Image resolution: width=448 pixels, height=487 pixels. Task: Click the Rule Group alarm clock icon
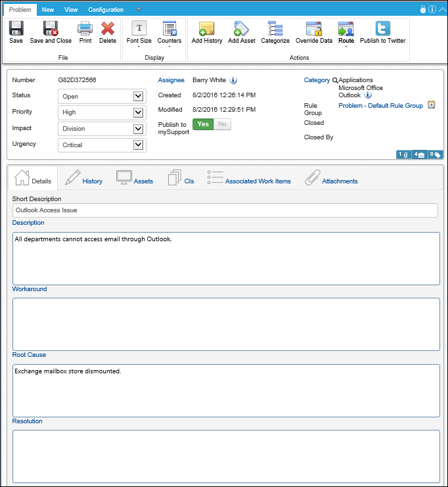coord(431,105)
